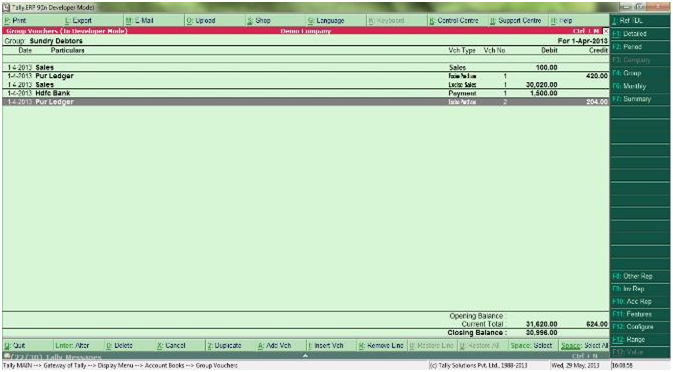Viewport: 673px width, 372px height.
Task: Close Group Vouchers with the X icon
Action: (x=606, y=31)
